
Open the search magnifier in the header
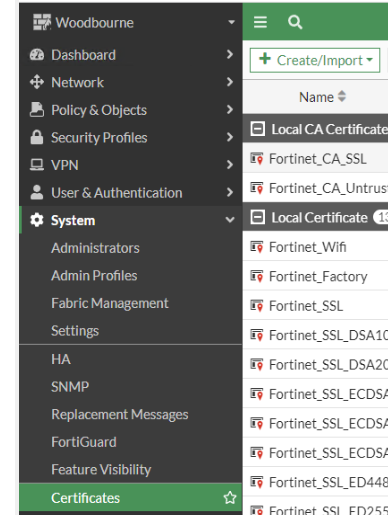tap(295, 22)
